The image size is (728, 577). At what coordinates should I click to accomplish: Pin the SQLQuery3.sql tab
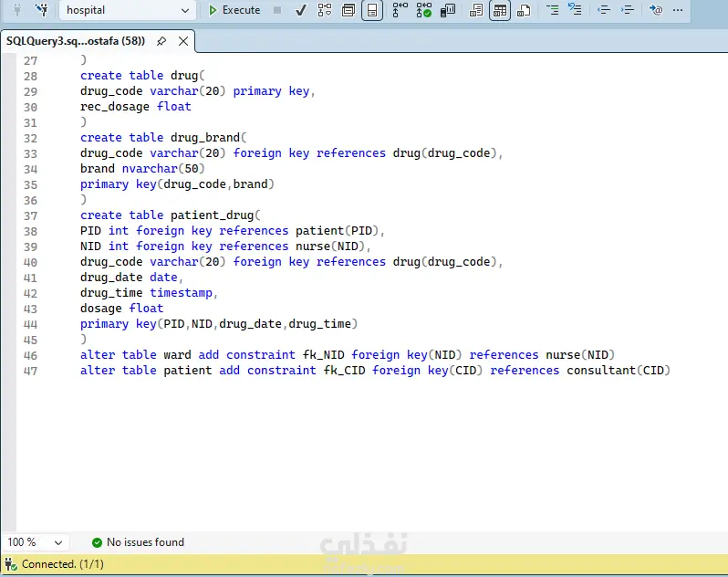coord(161,41)
